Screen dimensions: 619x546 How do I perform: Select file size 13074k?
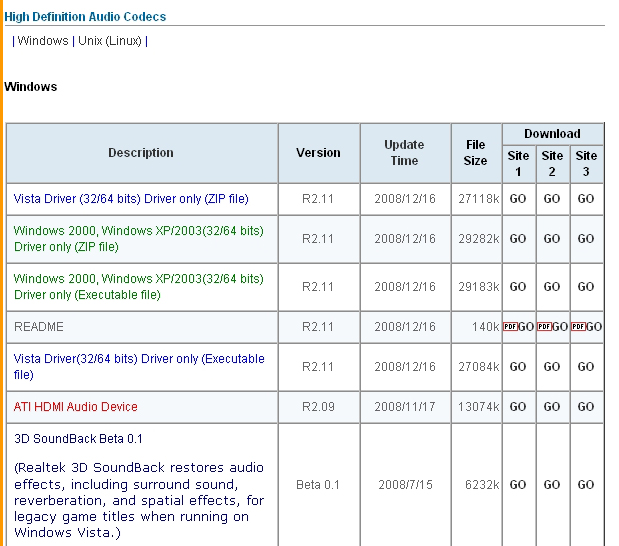[479, 407]
